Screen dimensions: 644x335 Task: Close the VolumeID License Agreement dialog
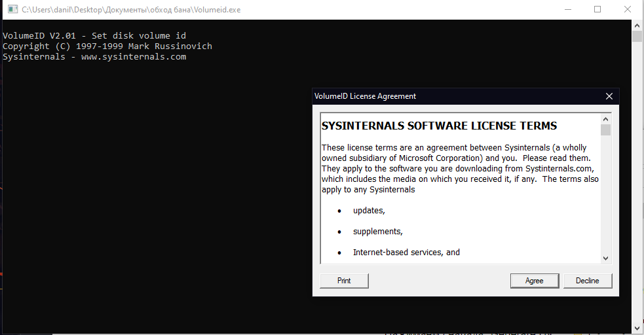point(609,96)
